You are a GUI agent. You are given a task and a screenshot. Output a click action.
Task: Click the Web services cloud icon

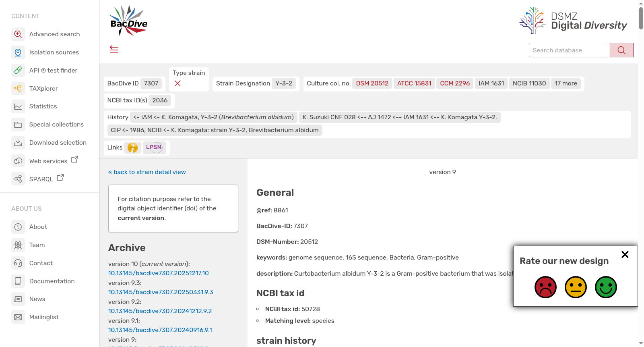pos(18,161)
